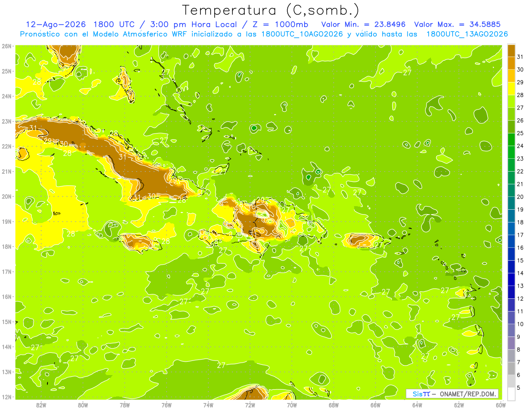Click the "18N" latitude axis label
The width and height of the screenshot is (532, 411).
[x=7, y=247]
